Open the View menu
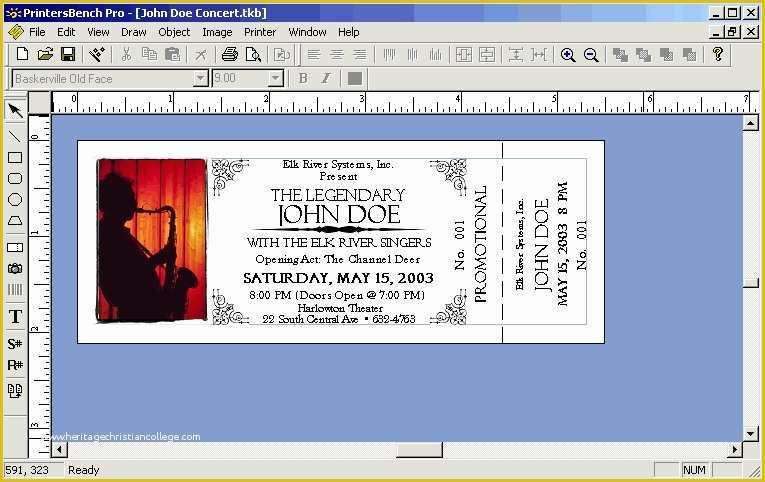The height and width of the screenshot is (482, 765). pyautogui.click(x=98, y=32)
